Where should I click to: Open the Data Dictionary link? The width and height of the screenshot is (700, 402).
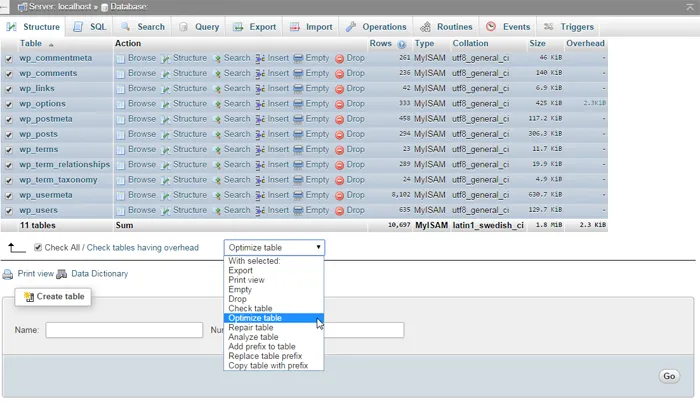99,274
